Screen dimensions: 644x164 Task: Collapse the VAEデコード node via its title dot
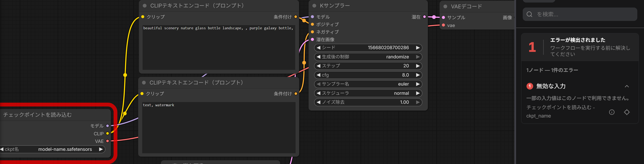[445, 6]
